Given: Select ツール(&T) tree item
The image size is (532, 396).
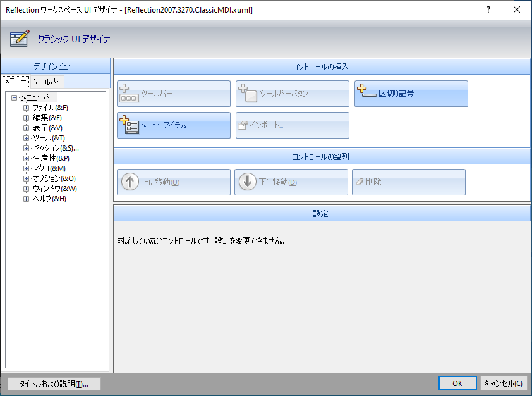Looking at the screenshot, I should (49, 139).
